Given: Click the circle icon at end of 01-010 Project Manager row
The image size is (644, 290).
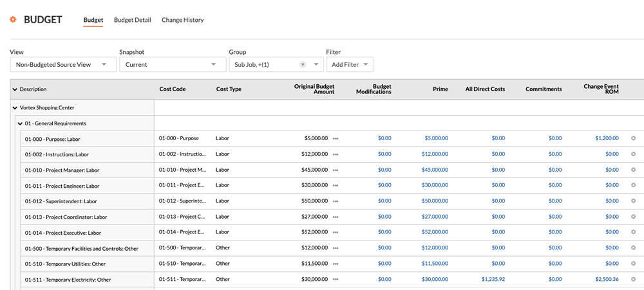Looking at the screenshot, I should (633, 169).
